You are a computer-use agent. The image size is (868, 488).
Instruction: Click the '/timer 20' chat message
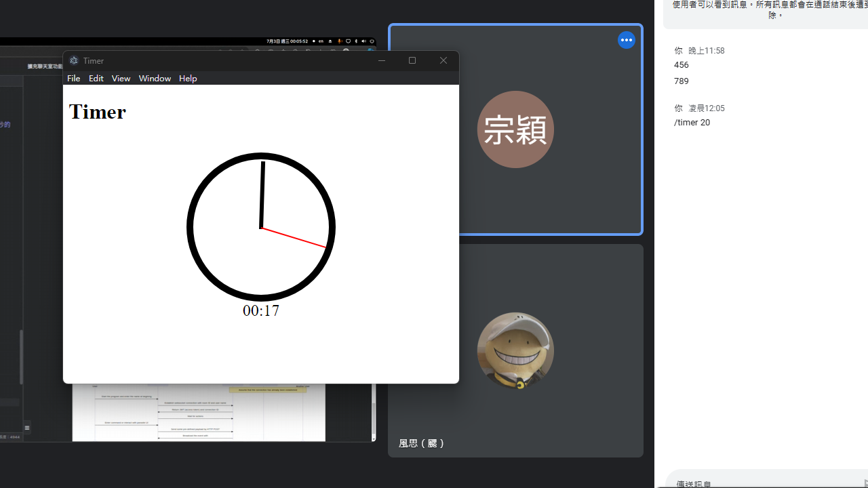[x=692, y=122]
